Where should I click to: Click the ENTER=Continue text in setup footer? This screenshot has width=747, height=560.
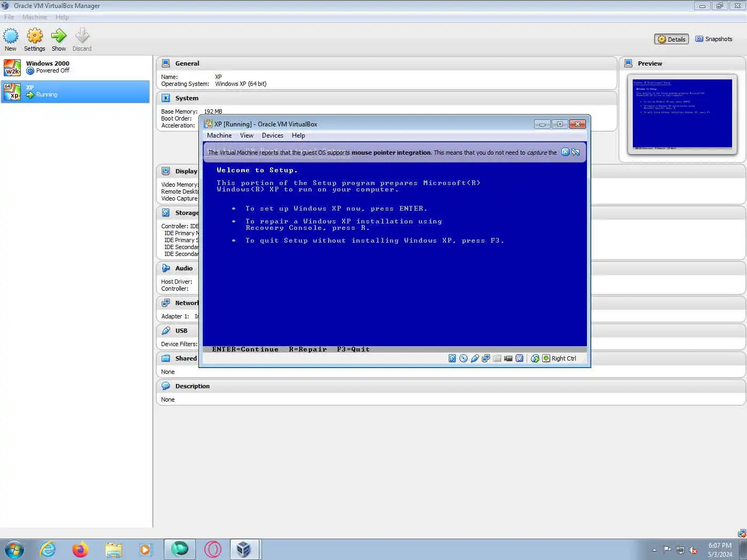click(x=245, y=349)
